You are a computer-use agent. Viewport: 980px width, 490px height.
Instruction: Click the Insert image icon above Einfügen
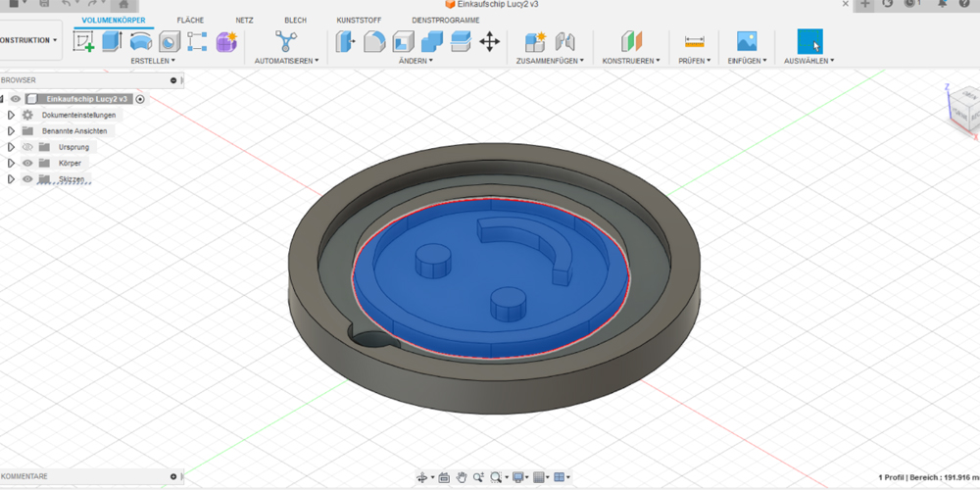[x=747, y=41]
